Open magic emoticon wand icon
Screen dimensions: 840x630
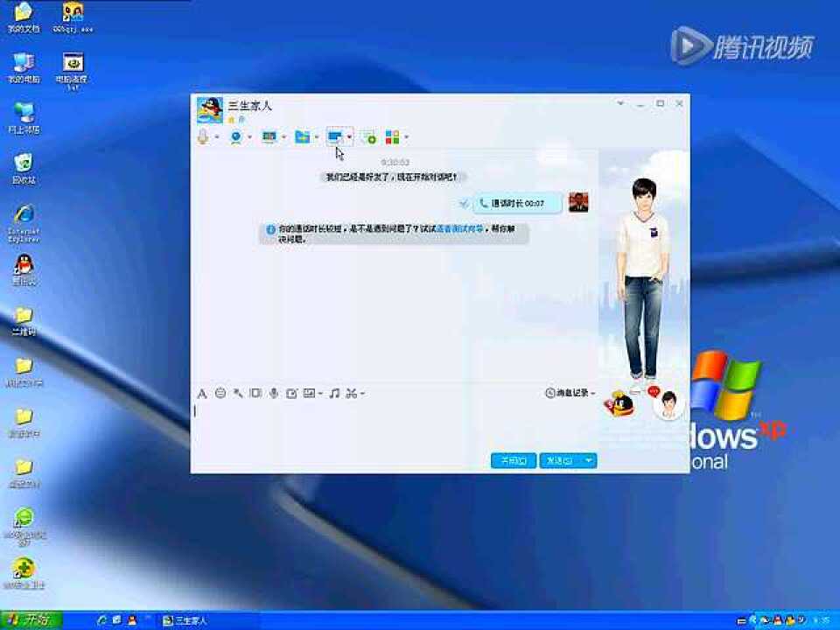[x=238, y=394]
